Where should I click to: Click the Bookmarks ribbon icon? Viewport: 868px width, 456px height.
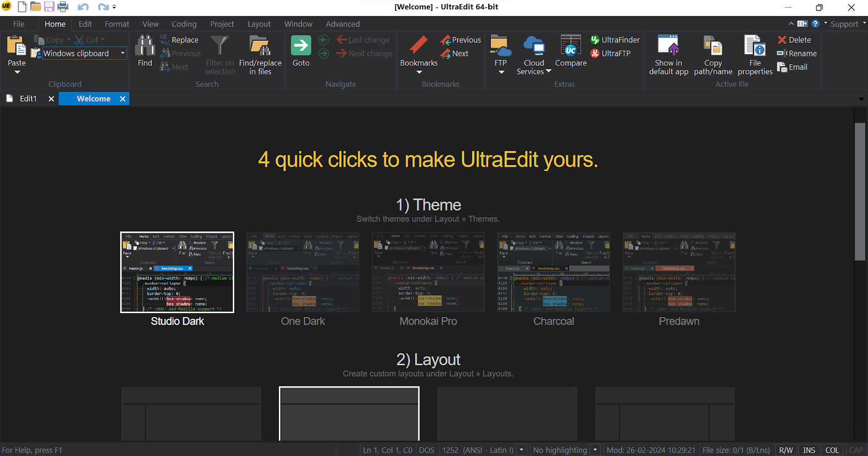[x=418, y=46]
